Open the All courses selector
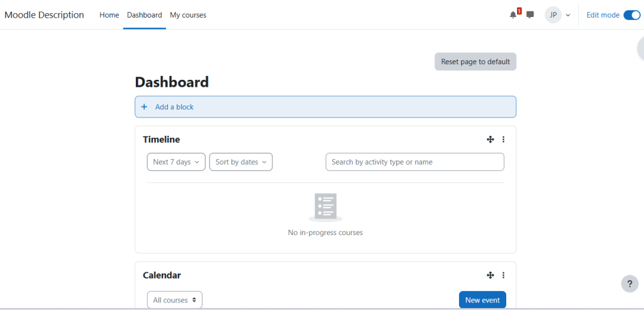The image size is (644, 310). pyautogui.click(x=175, y=300)
